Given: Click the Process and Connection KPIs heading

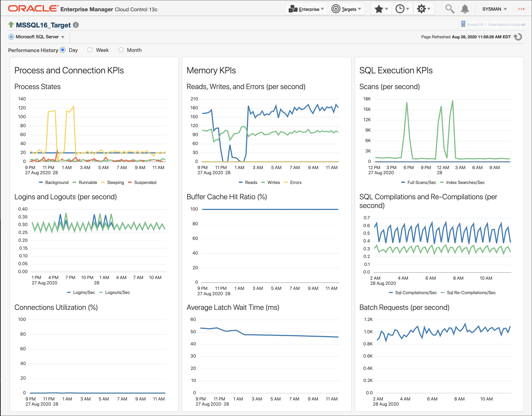Looking at the screenshot, I should 69,70.
